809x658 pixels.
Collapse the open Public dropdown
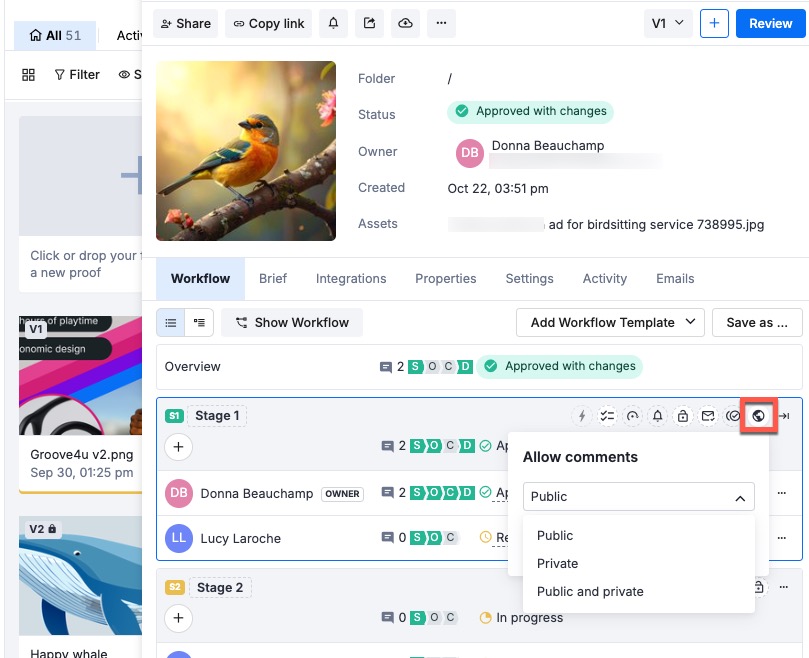tap(740, 496)
